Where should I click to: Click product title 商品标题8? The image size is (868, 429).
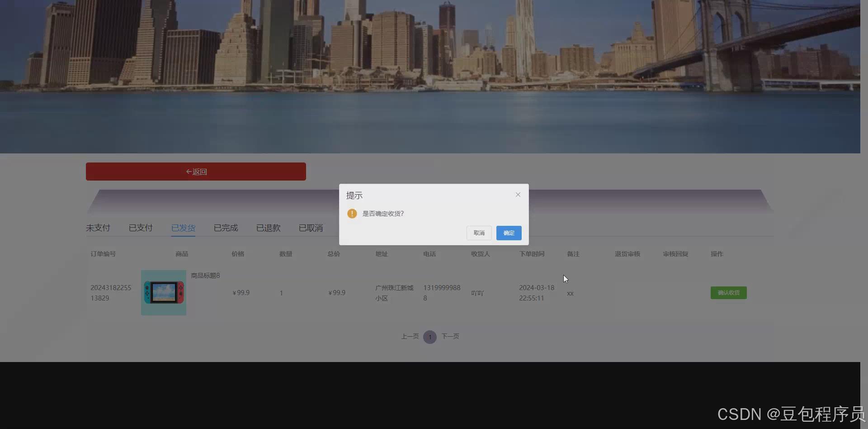pos(205,276)
